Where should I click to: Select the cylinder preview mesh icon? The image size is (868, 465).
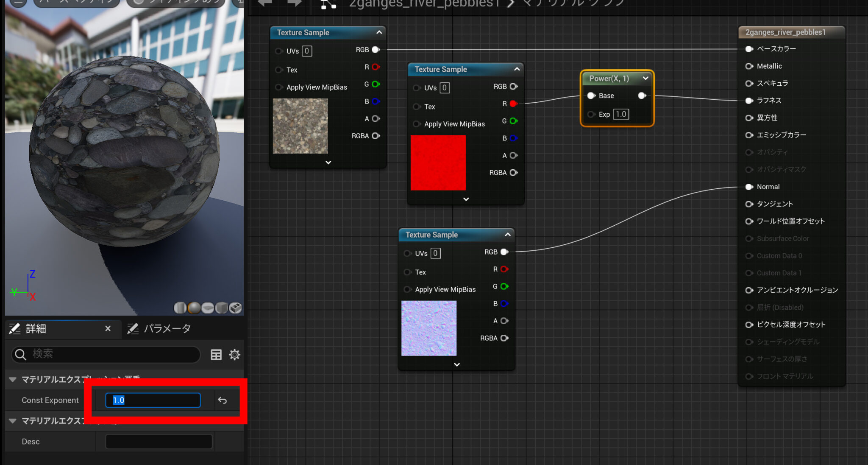(180, 308)
